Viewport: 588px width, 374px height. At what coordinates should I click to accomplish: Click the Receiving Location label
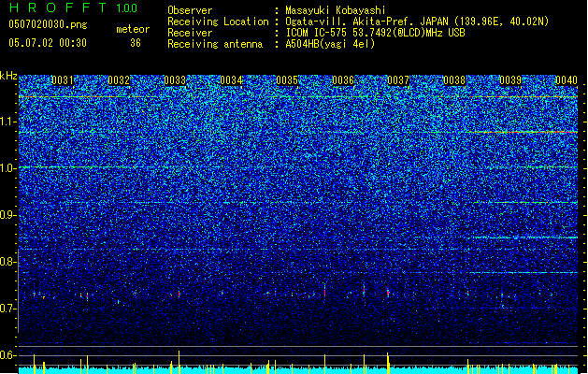coord(218,22)
